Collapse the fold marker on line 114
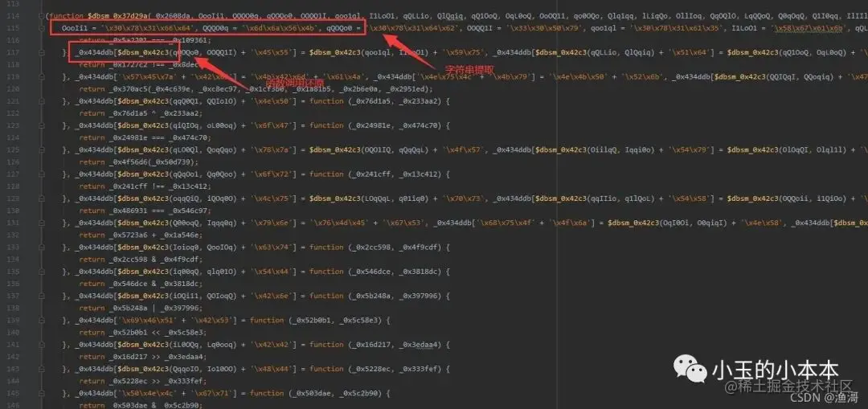The height and width of the screenshot is (409, 868). (43, 15)
